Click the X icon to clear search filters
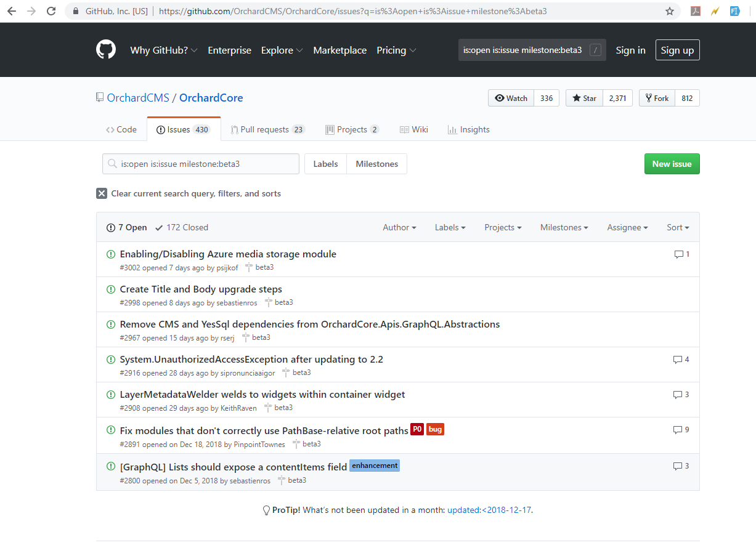The width and height of the screenshot is (756, 548). click(102, 193)
